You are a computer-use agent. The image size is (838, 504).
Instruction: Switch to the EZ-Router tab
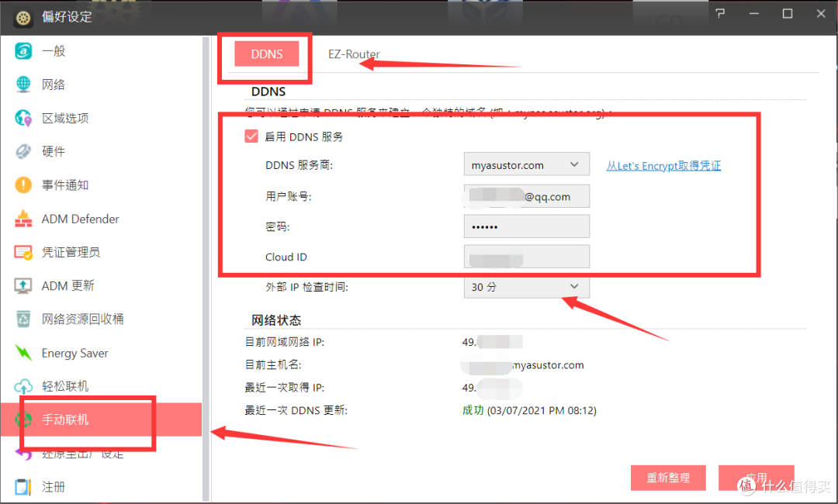coord(354,54)
